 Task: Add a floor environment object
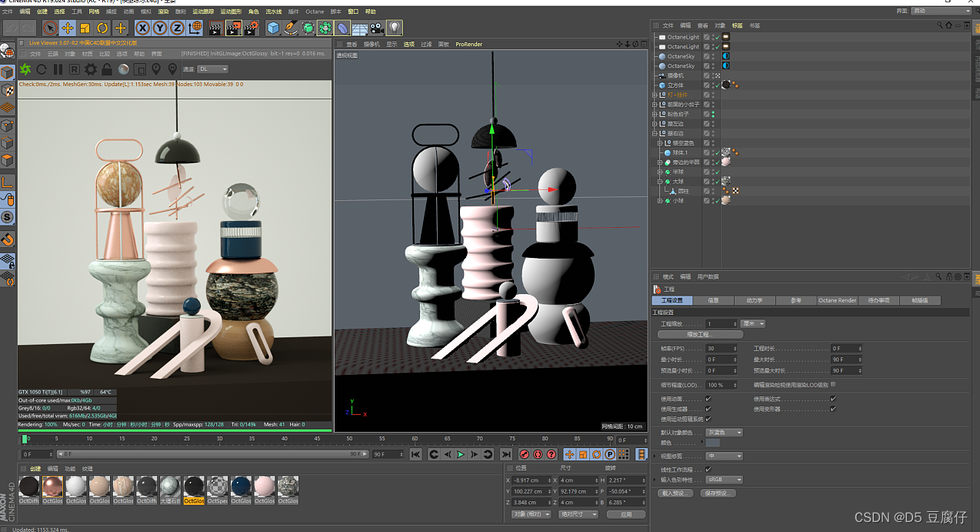click(x=360, y=28)
